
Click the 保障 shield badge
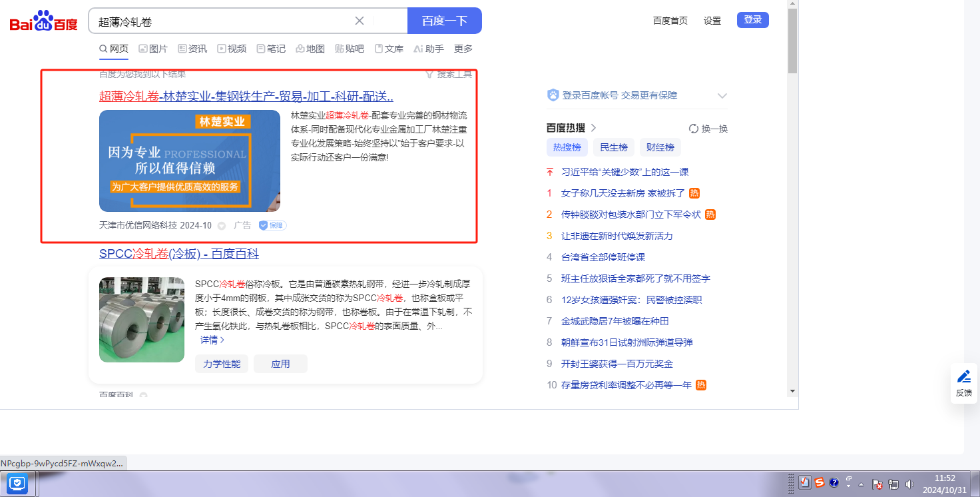[272, 225]
